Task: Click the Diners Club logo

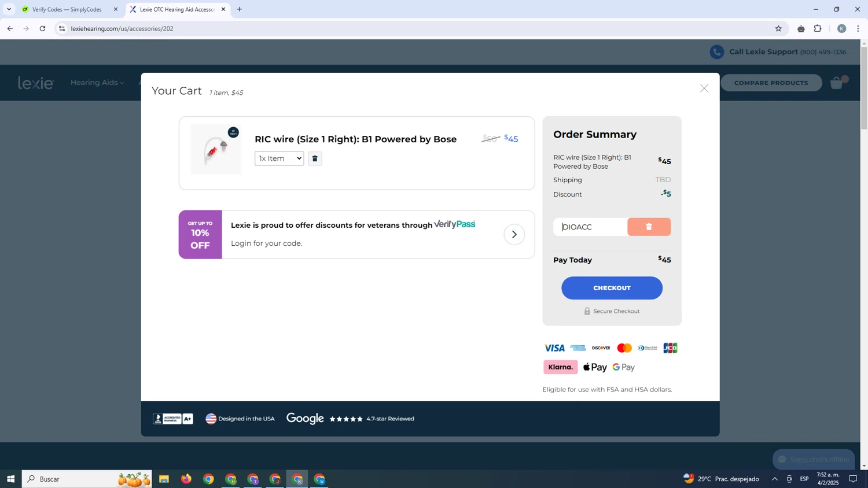Action: (648, 348)
